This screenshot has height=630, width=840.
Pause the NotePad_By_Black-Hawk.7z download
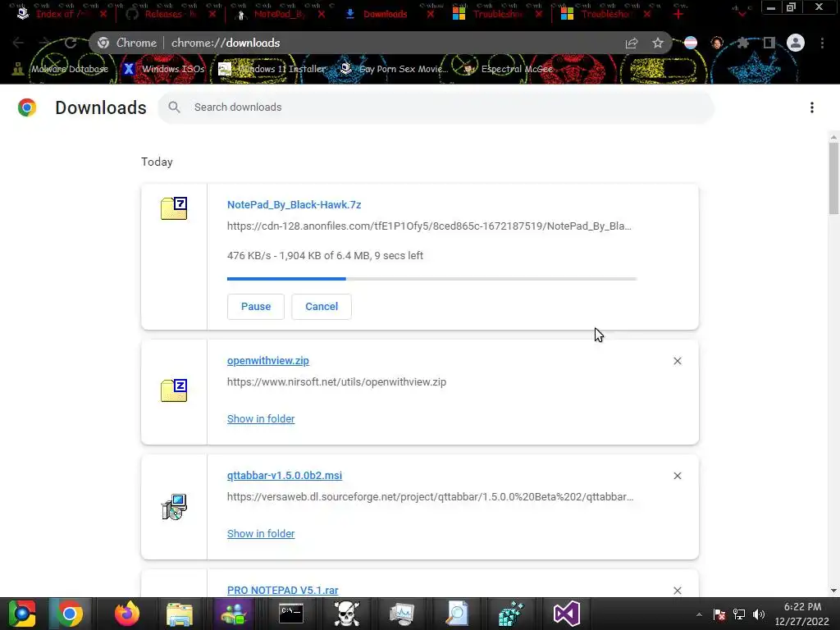point(256,307)
